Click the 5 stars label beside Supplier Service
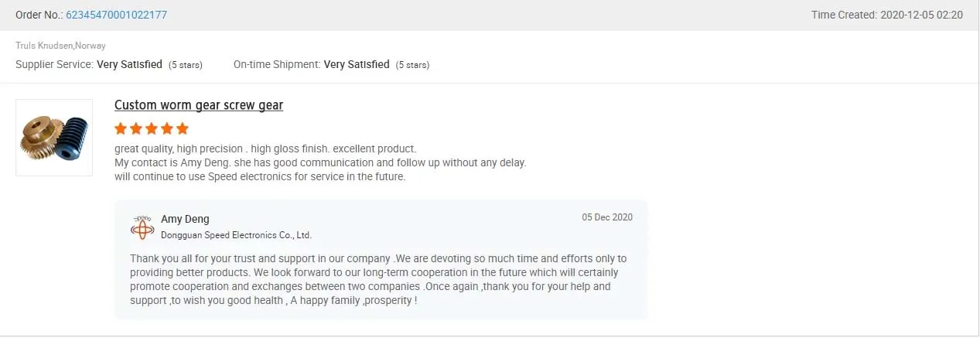The height and width of the screenshot is (338, 980). [186, 65]
